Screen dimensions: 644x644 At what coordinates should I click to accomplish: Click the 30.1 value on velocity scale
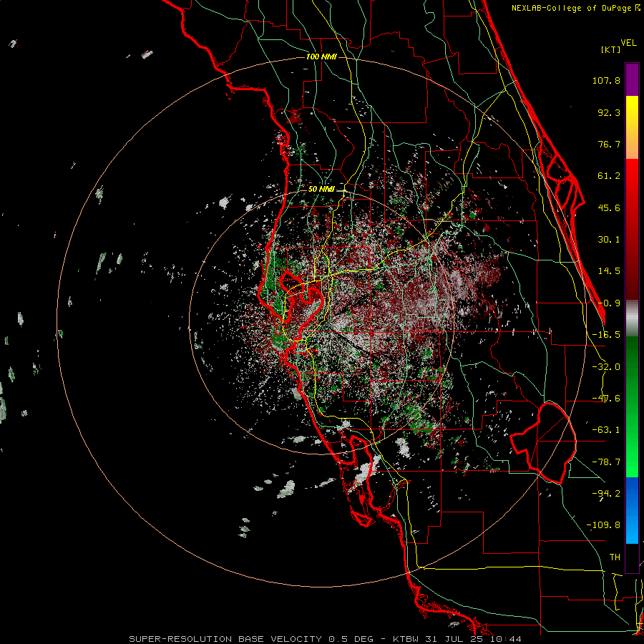pyautogui.click(x=609, y=240)
